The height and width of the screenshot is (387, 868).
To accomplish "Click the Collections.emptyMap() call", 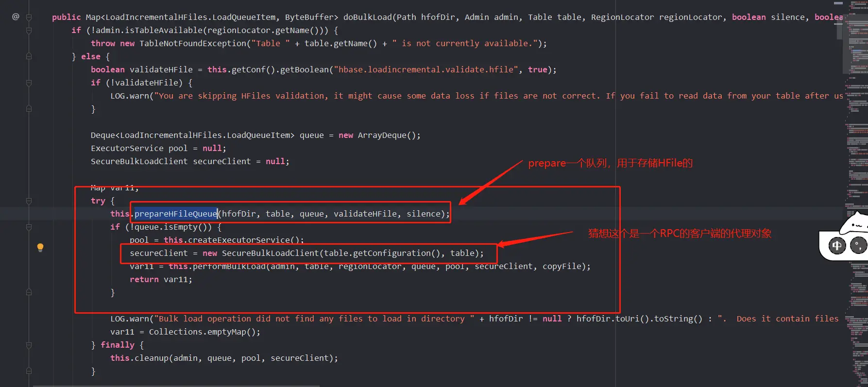I will (x=203, y=332).
